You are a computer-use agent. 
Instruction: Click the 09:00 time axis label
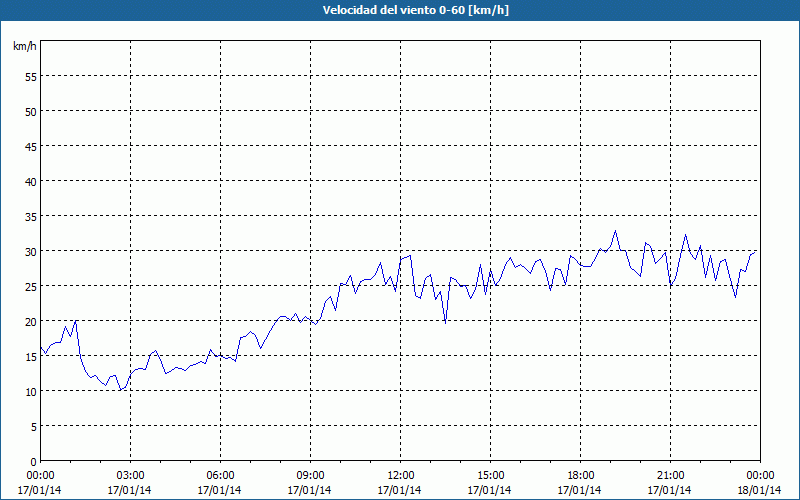point(310,476)
